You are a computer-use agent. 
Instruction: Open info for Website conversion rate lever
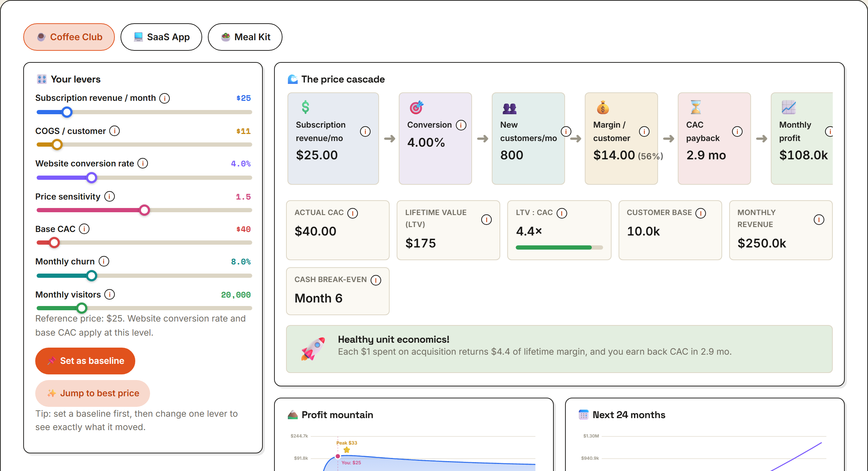click(143, 164)
